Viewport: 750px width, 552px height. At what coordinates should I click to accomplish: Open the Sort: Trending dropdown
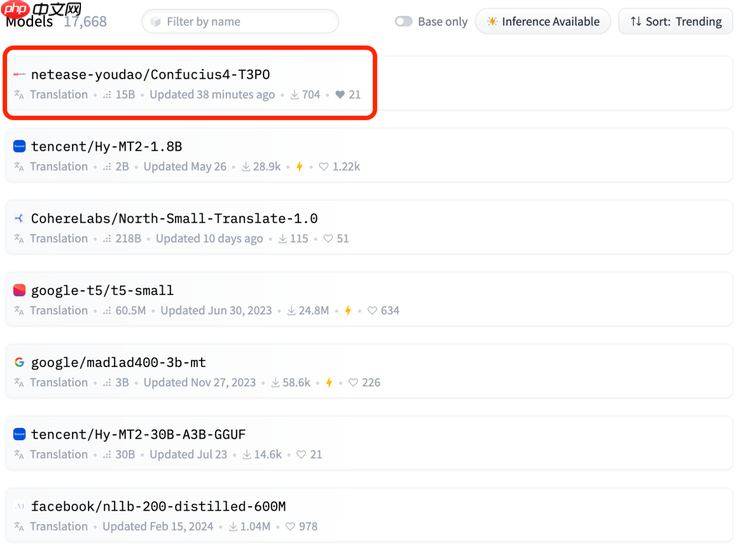click(x=675, y=22)
